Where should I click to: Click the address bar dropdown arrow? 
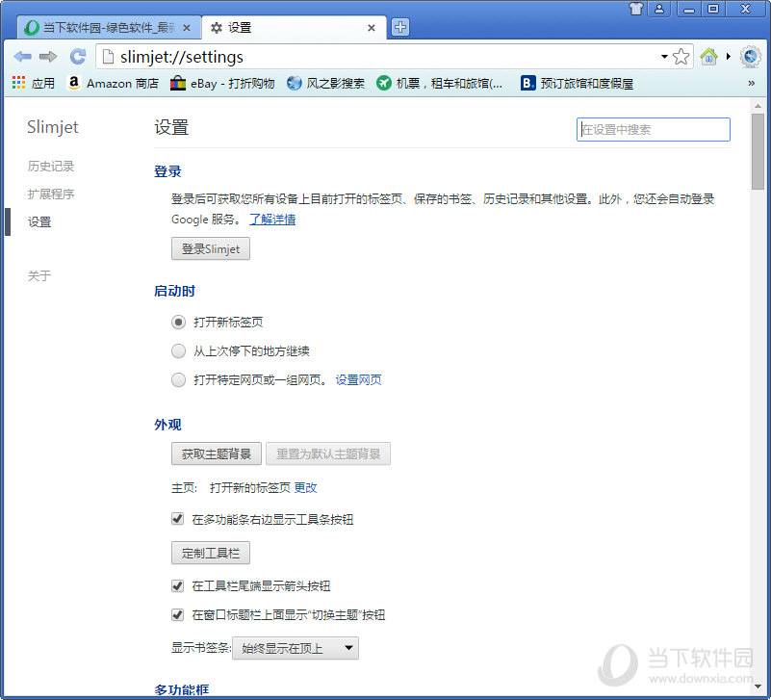[x=664, y=56]
